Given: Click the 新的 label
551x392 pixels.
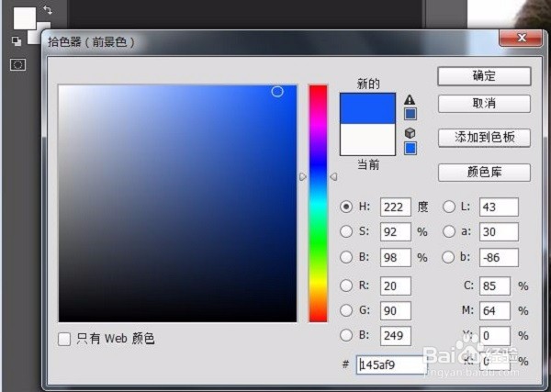Looking at the screenshot, I should pos(368,84).
